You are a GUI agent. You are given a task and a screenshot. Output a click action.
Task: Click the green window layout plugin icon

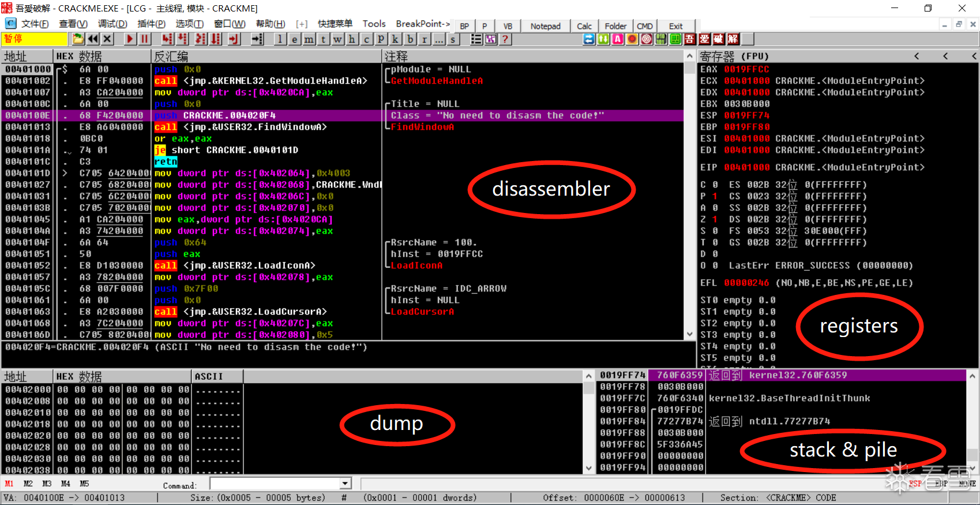tap(675, 39)
